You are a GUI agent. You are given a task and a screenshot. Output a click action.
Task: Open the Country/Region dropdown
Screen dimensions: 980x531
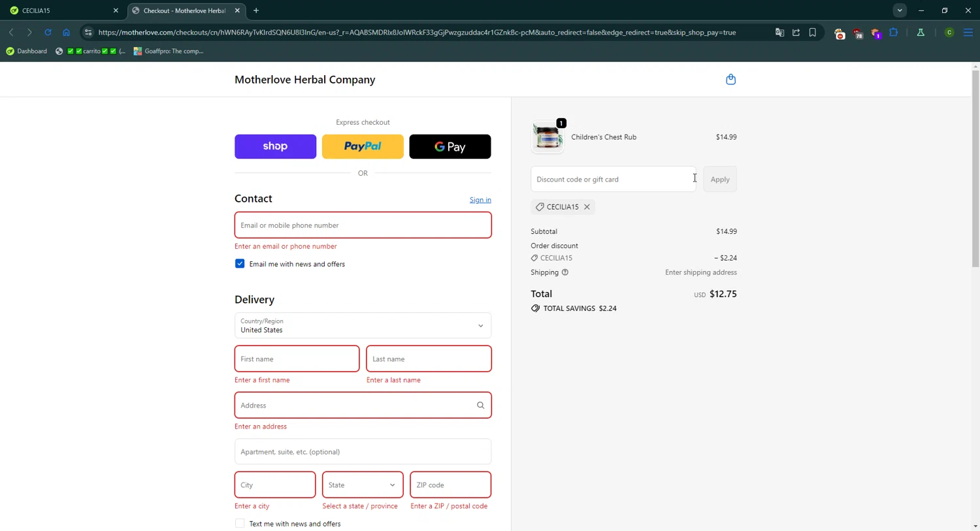(363, 326)
